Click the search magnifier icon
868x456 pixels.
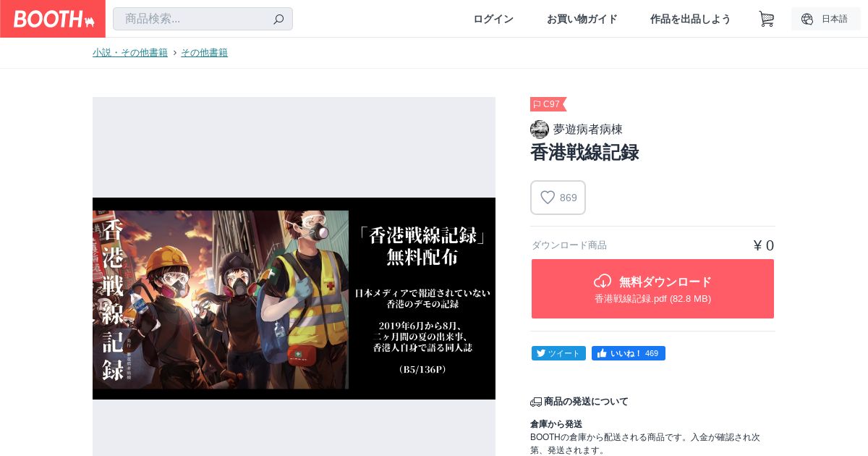coord(278,20)
